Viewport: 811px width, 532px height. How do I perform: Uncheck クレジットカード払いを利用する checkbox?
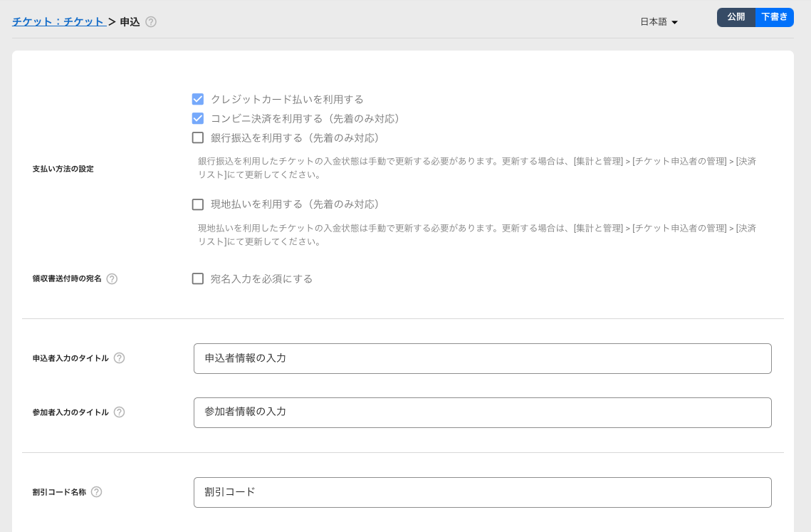click(197, 100)
